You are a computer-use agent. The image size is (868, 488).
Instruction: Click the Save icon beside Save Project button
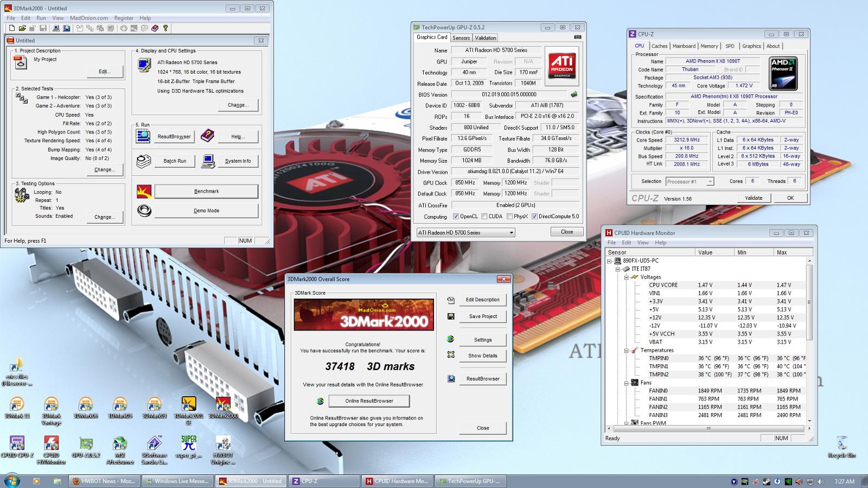click(451, 316)
